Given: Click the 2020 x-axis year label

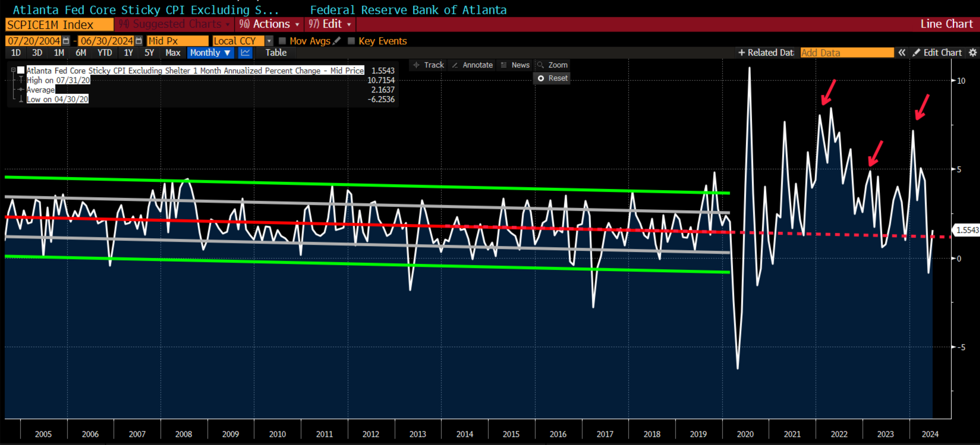Looking at the screenshot, I should (x=745, y=434).
